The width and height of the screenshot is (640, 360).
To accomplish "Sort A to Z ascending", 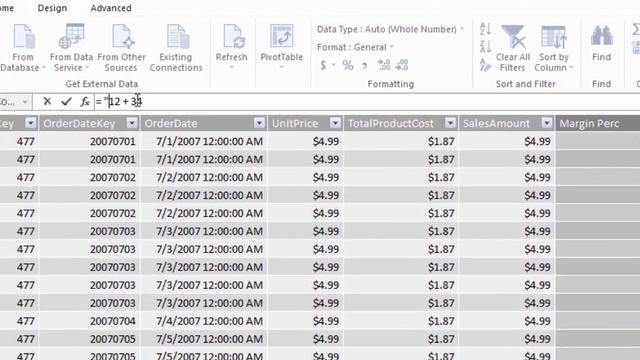I will pyautogui.click(x=485, y=29).
